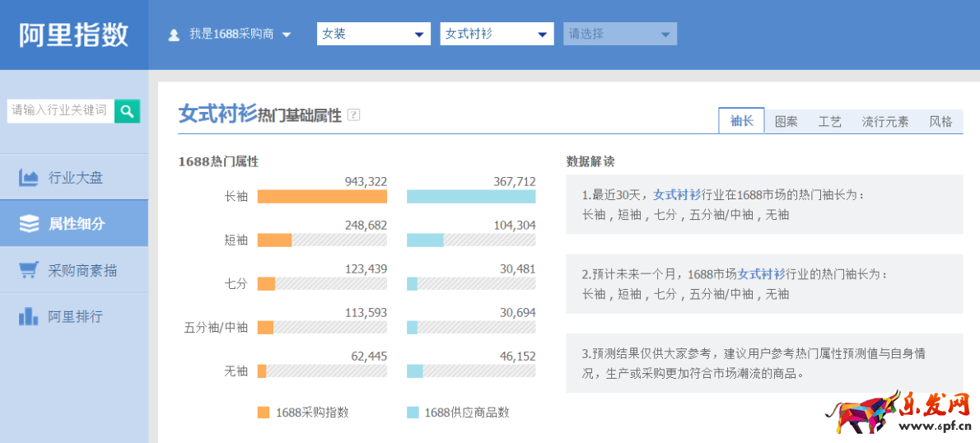The height and width of the screenshot is (443, 980).
Task: Click the value 104,304
Action: coord(515,225)
